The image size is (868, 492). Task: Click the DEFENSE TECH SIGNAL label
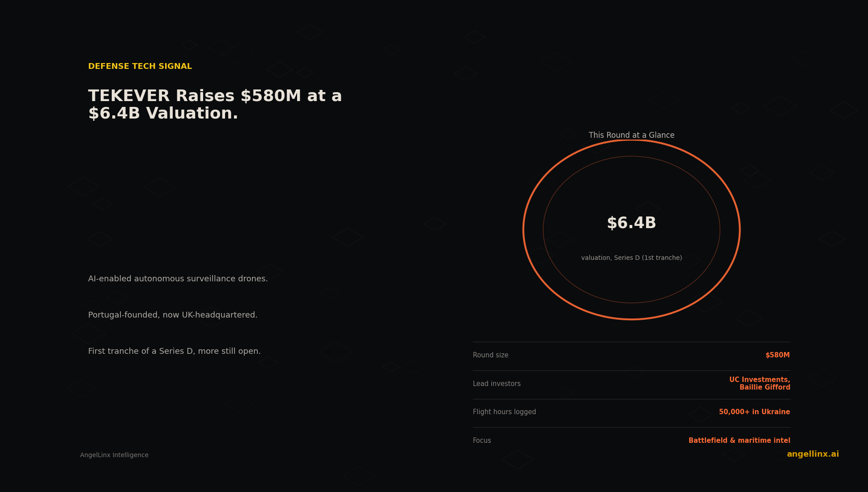click(x=140, y=66)
